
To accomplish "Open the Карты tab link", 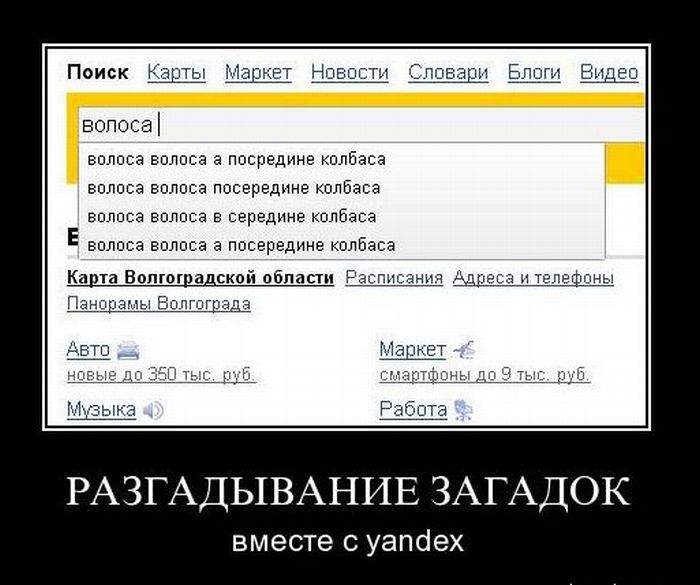I will click(x=176, y=73).
